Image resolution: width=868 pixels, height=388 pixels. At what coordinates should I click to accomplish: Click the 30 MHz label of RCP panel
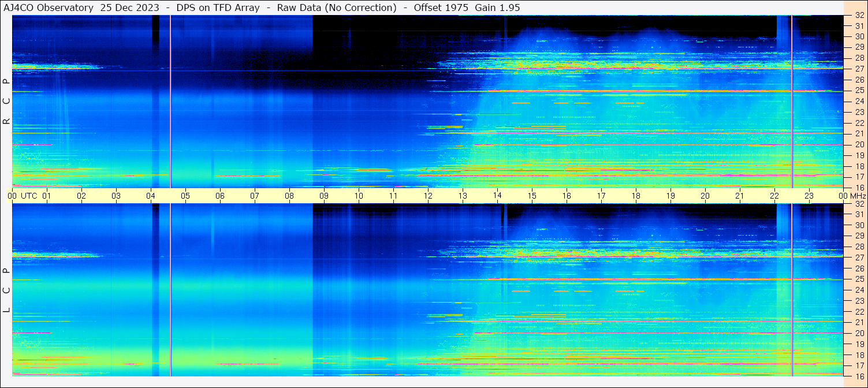859,36
